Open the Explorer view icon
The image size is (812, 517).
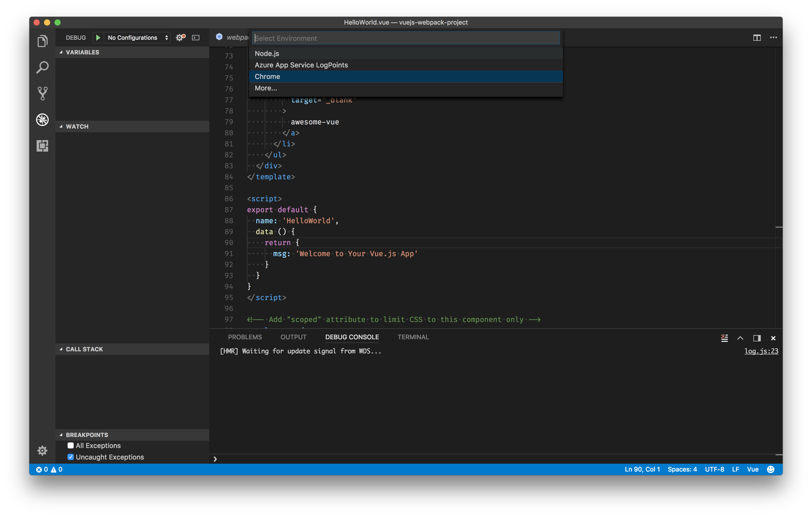[42, 41]
